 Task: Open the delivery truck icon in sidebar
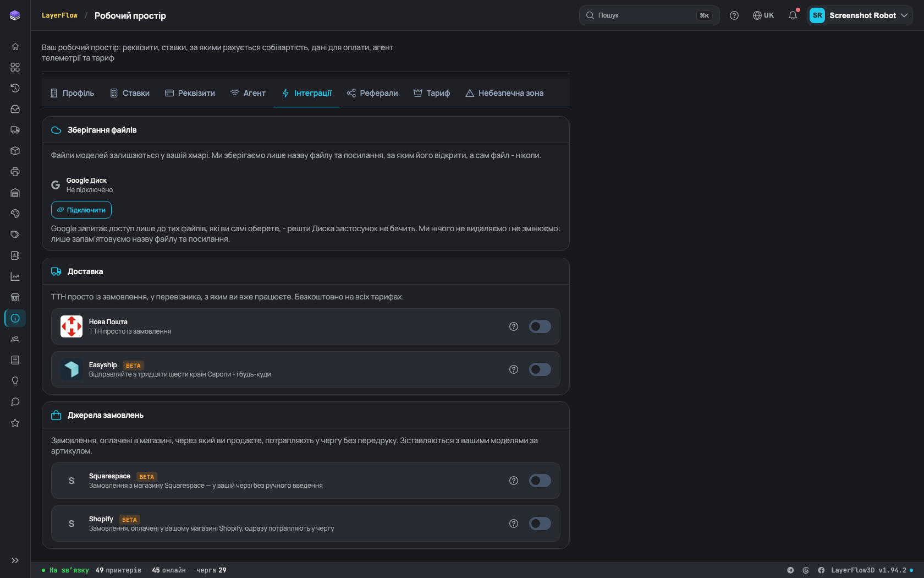(x=15, y=130)
